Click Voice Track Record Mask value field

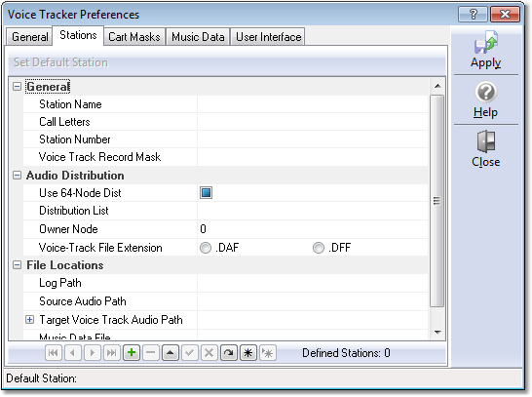(312, 157)
